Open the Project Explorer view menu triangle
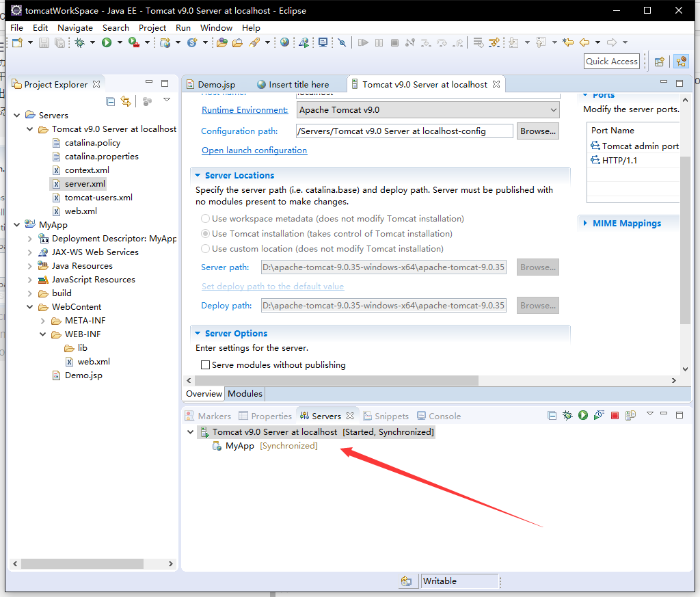700x597 pixels. click(167, 100)
